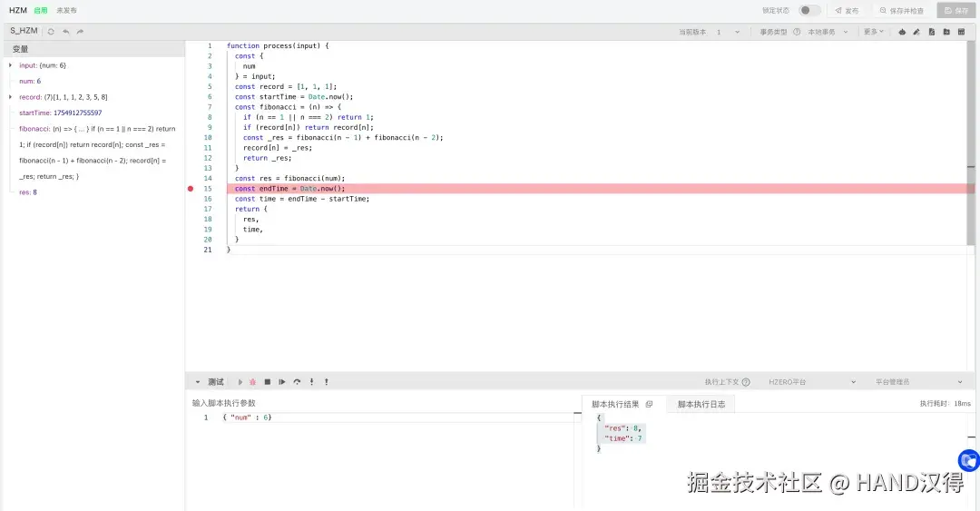
Task: Click the 保存并检查 button
Action: (901, 11)
